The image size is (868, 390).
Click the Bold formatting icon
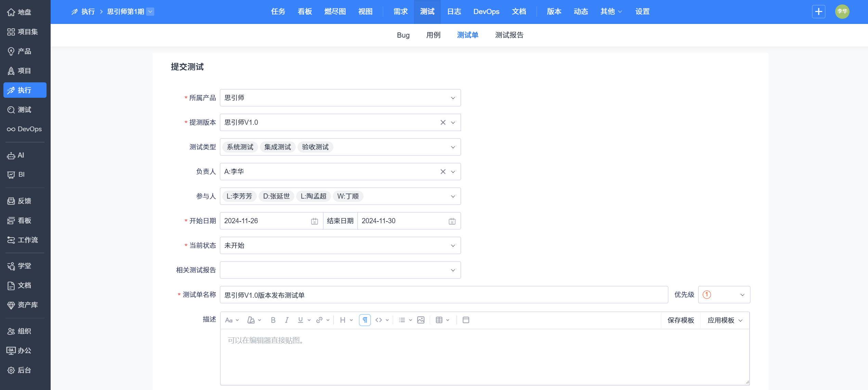pyautogui.click(x=273, y=320)
